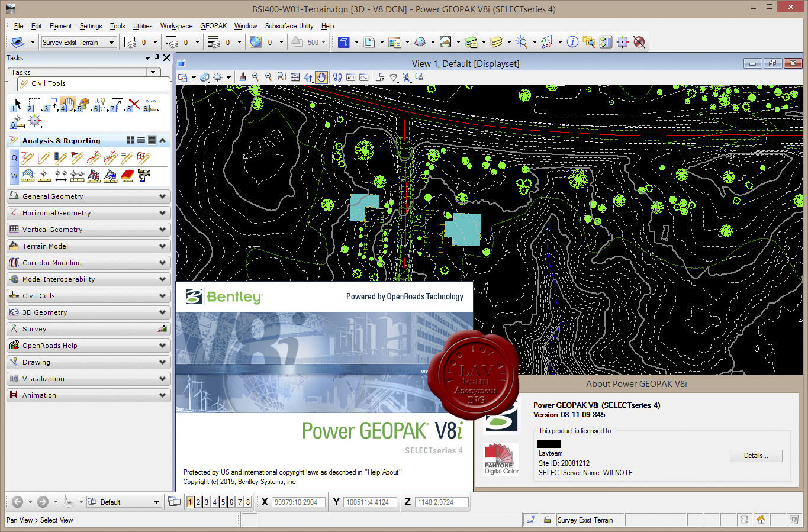This screenshot has width=808, height=532.
Task: Open Models icon in the primary toolbar
Action: tap(344, 42)
